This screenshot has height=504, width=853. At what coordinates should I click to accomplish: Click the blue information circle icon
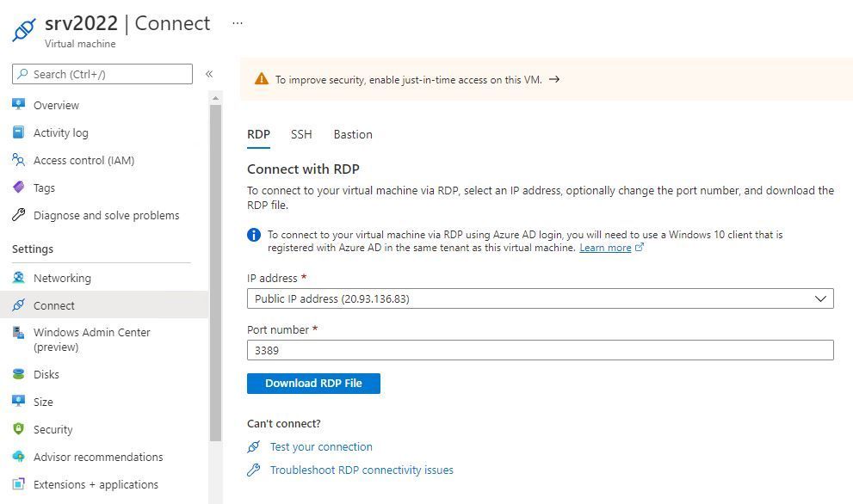coord(254,235)
